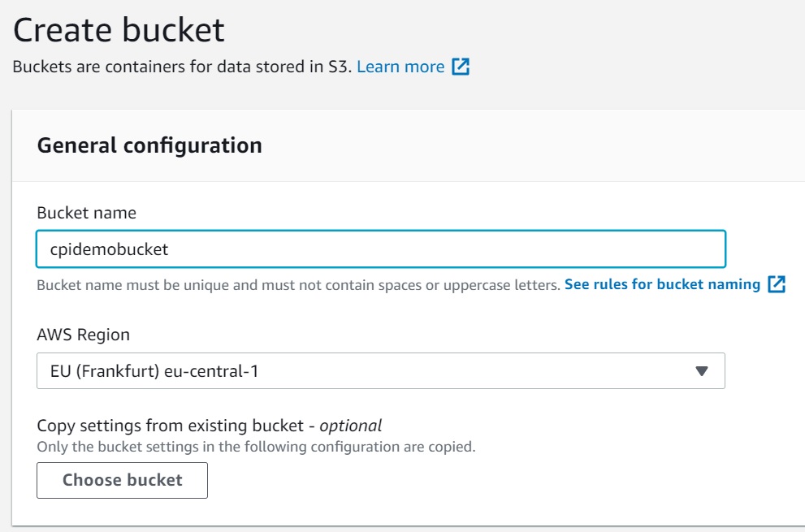The image size is (805, 532).
Task: Click the eu-central-1 text in region selector
Action: click(x=211, y=370)
